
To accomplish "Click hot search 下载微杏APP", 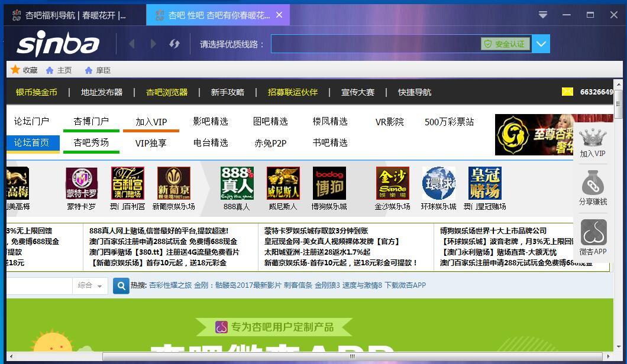I will [405, 285].
